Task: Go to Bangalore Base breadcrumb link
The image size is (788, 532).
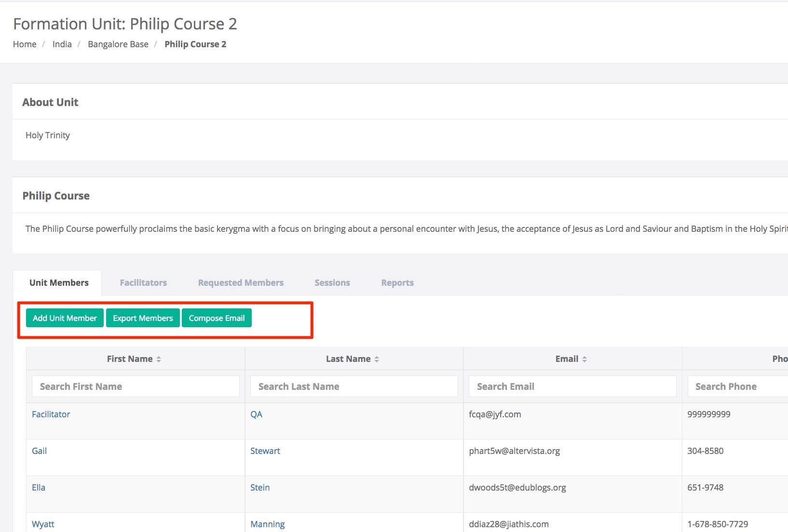Action: click(118, 44)
